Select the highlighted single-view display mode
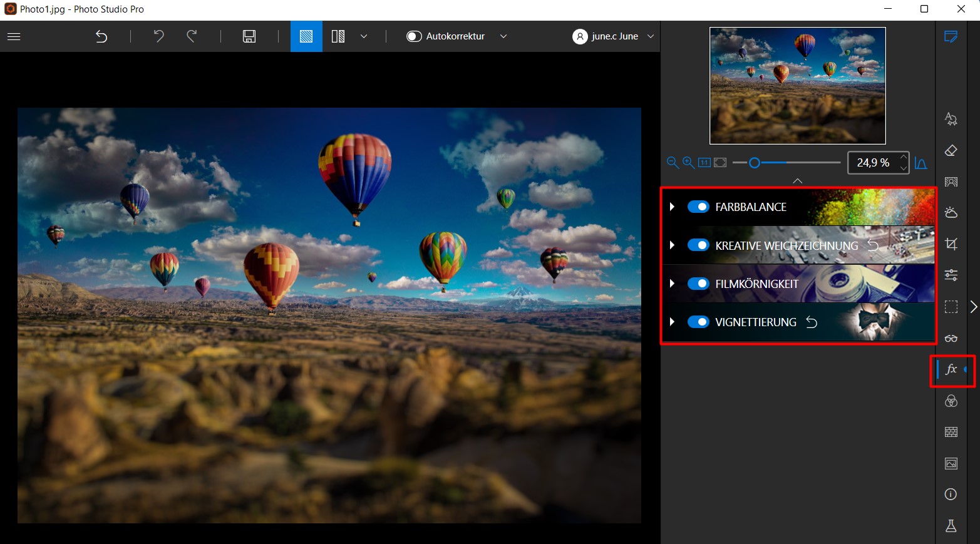This screenshot has width=980, height=544. [306, 36]
